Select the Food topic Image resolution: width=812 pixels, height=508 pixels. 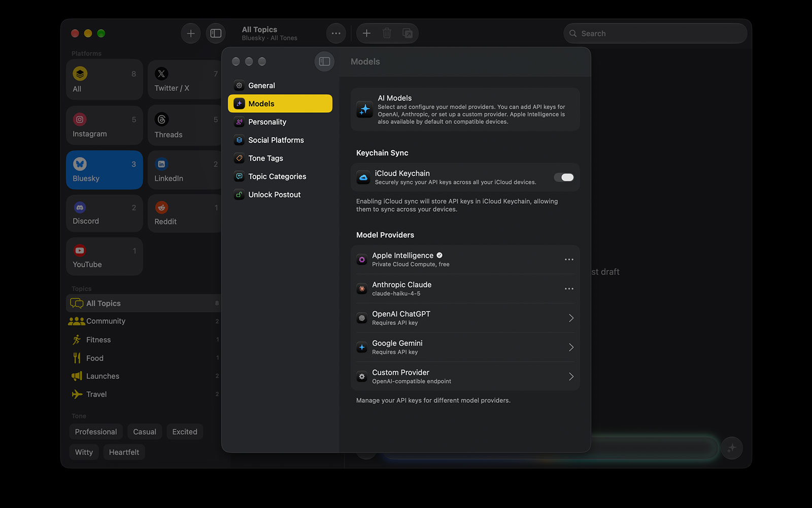[144, 358]
